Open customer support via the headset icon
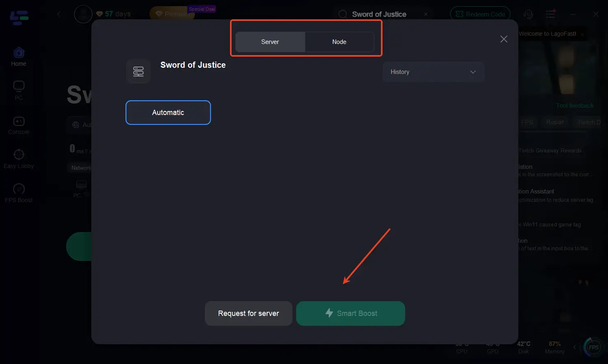The width and height of the screenshot is (608, 364). 528,14
